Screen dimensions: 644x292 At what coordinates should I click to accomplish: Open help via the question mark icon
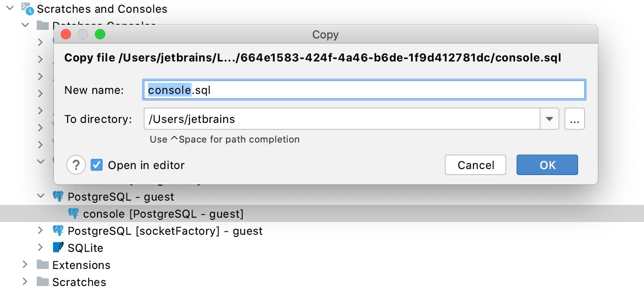coord(76,165)
